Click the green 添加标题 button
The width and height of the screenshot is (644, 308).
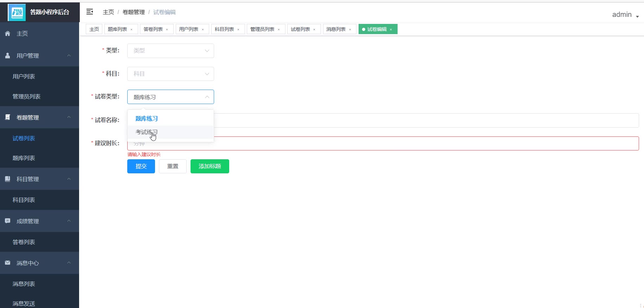tap(210, 166)
